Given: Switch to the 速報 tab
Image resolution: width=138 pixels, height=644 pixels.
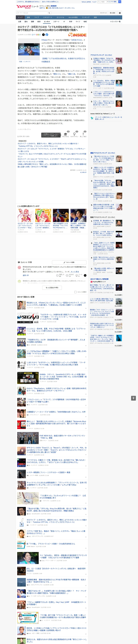Looking at the screenshot, I should pos(28,17).
